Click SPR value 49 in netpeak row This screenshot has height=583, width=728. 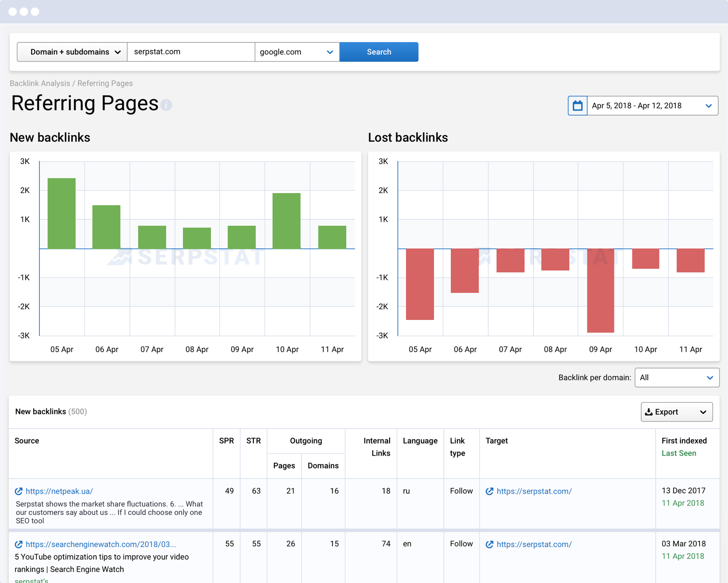pyautogui.click(x=229, y=491)
